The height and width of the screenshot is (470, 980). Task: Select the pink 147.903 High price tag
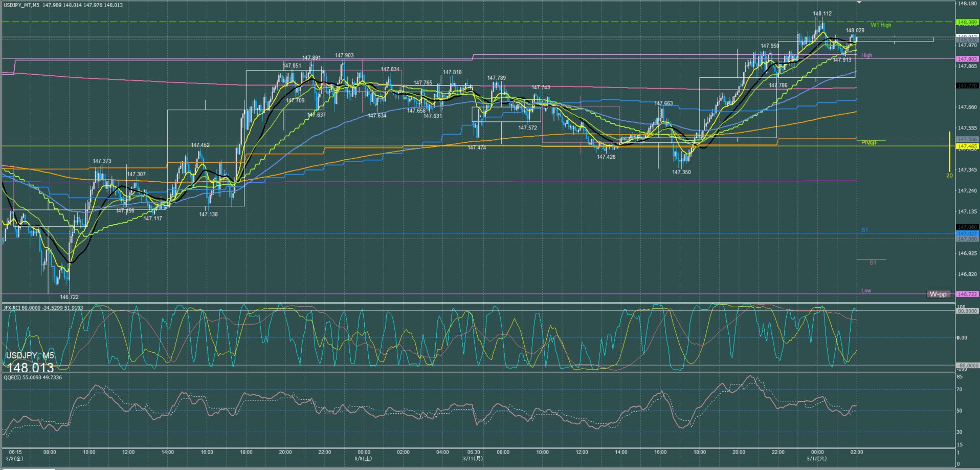[x=967, y=59]
